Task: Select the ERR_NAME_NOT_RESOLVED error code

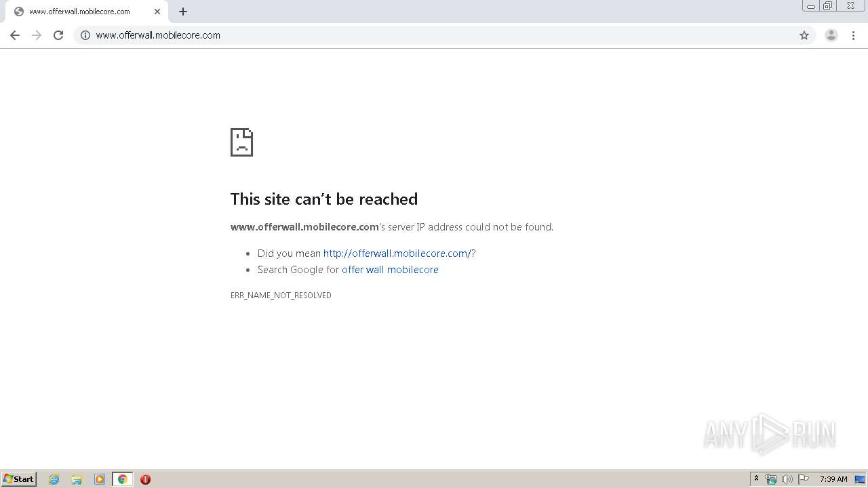Action: pyautogui.click(x=281, y=296)
